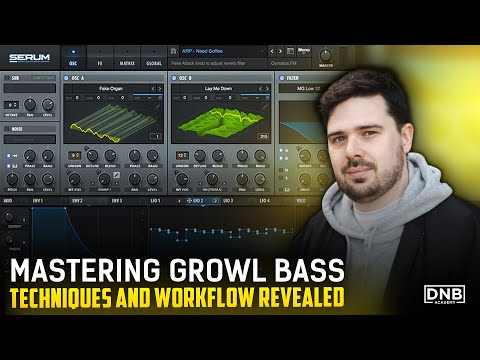Click the Filter Drive knob
Viewport: 480px width, 360px height.
[x=305, y=179]
